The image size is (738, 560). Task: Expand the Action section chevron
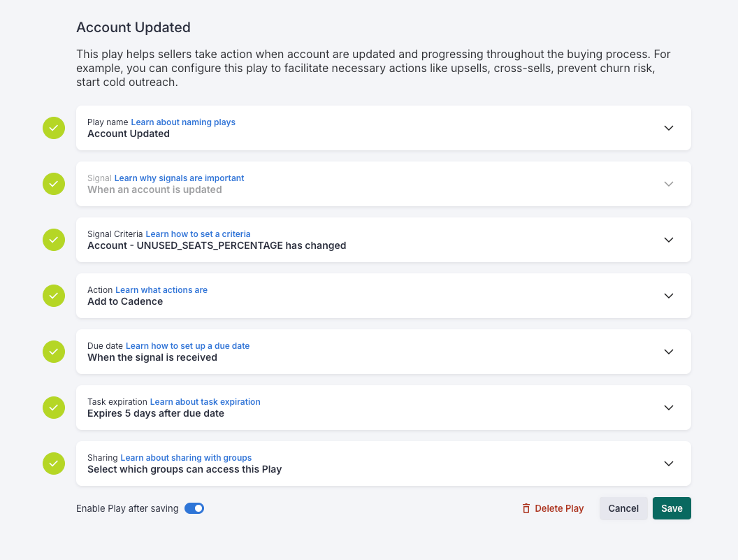(669, 296)
